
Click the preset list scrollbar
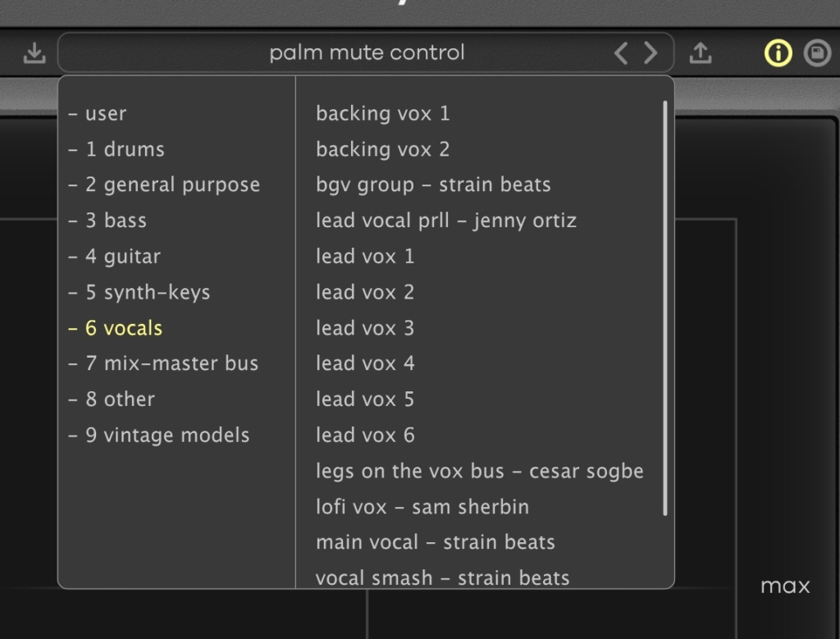coord(665,308)
